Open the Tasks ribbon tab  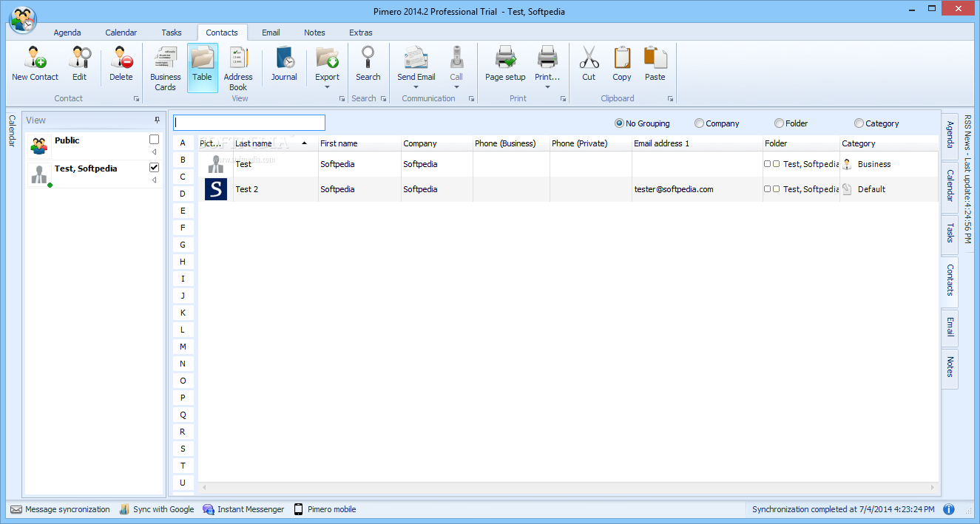(x=172, y=33)
